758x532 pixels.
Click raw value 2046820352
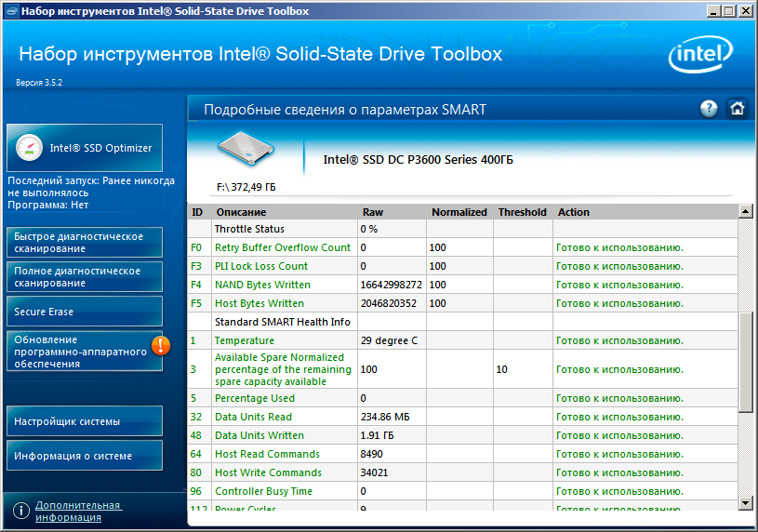click(x=389, y=303)
